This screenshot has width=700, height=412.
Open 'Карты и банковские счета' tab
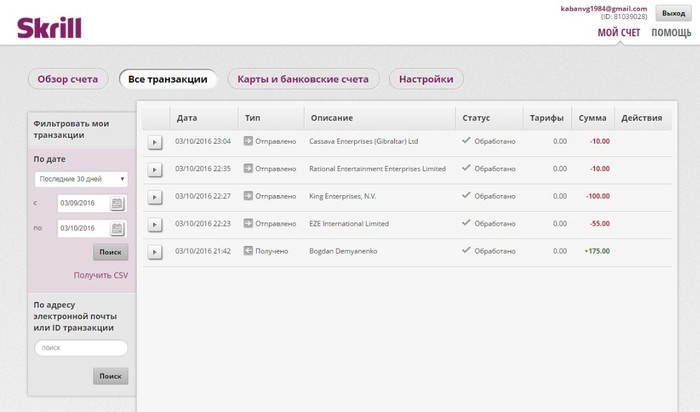[x=303, y=79]
